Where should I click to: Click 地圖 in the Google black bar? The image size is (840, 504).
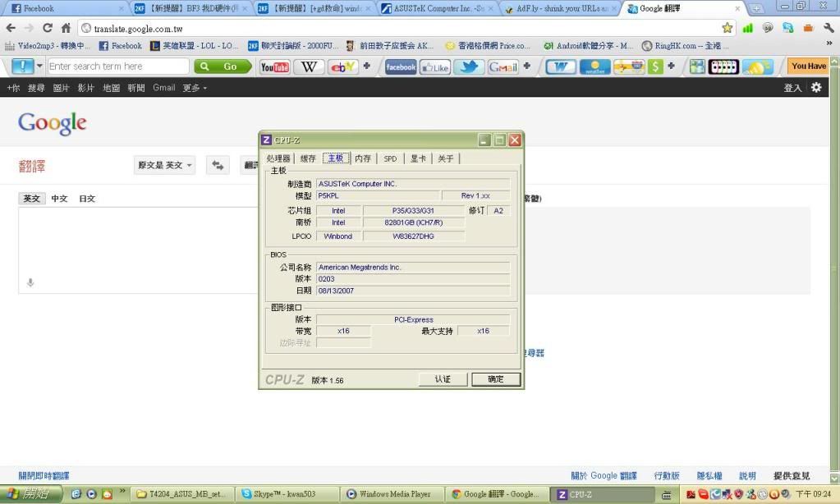111,88
